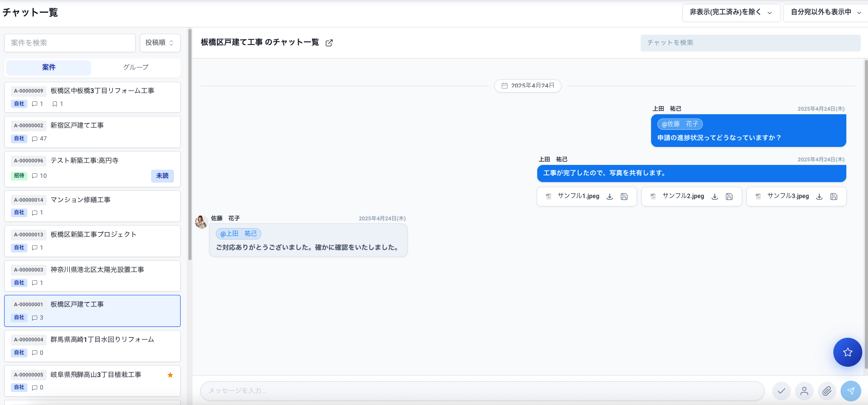Send message with paper plane icon

pos(851,391)
